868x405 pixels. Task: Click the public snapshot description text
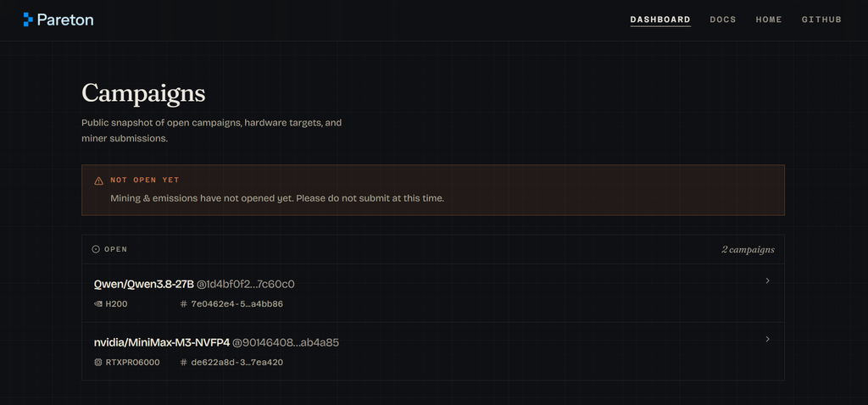(x=211, y=130)
